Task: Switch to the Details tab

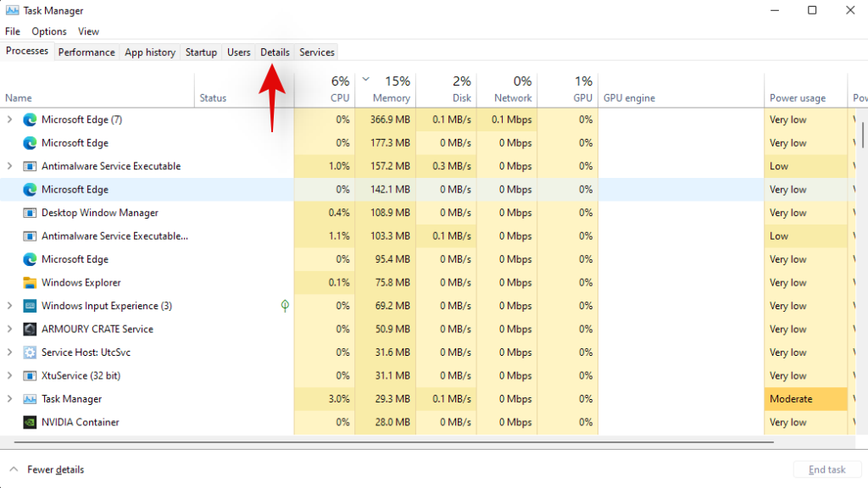Action: [x=275, y=53]
